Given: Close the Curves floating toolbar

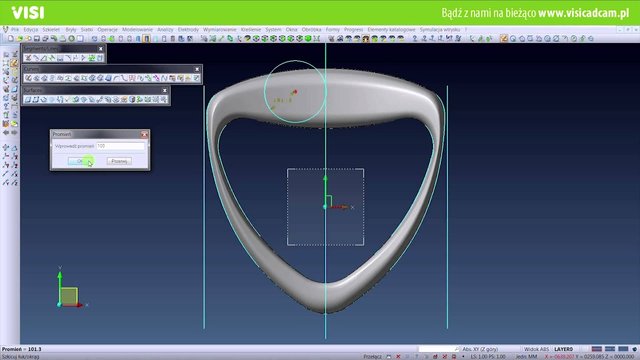Looking at the screenshot, I should (x=197, y=69).
